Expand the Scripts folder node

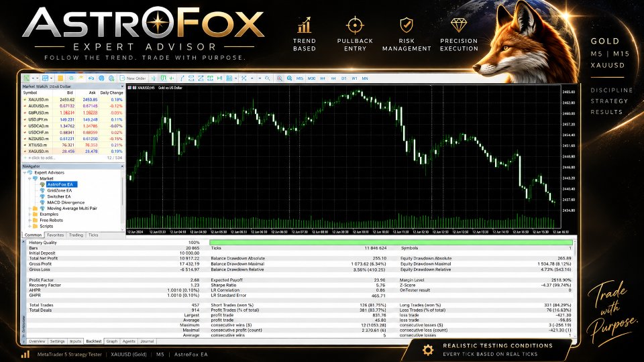tap(30, 226)
